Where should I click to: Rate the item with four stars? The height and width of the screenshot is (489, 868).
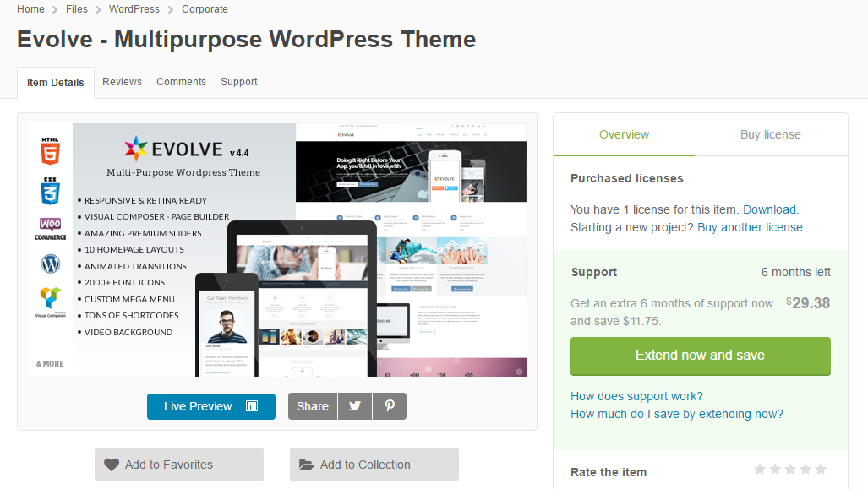(805, 469)
